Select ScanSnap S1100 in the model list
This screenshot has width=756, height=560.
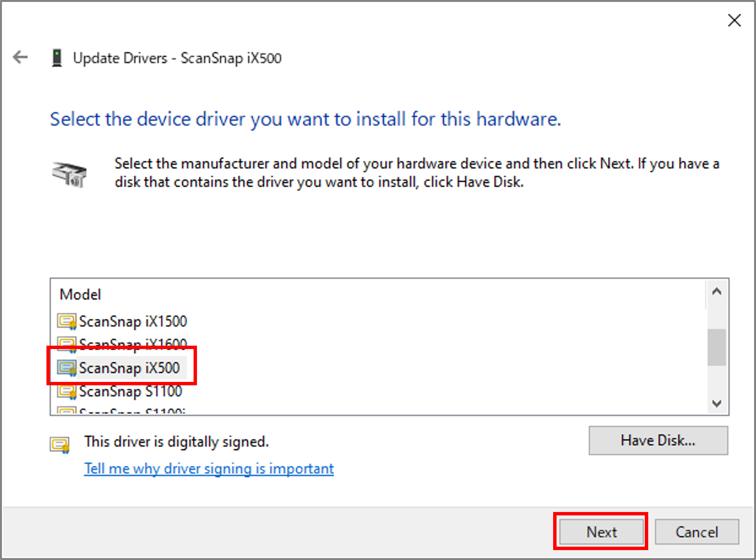click(x=130, y=391)
